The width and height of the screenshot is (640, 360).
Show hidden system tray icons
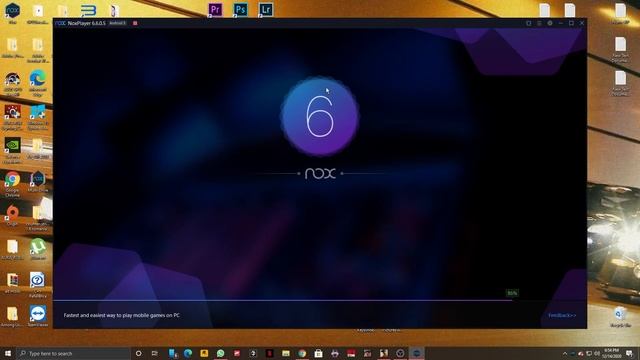click(x=565, y=353)
